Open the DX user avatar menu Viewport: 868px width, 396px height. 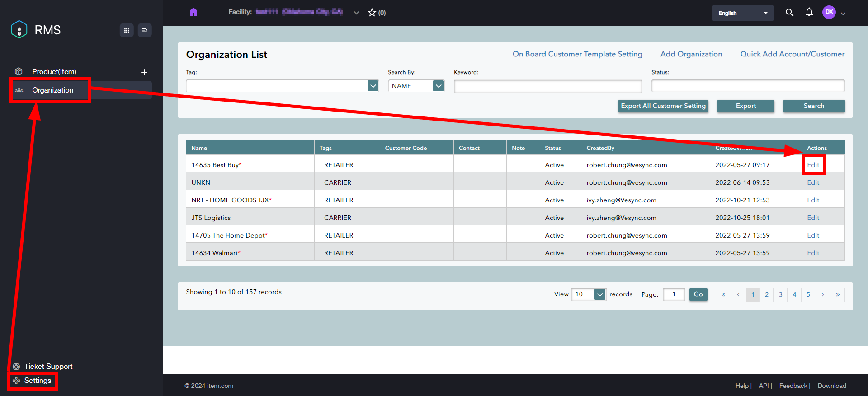(x=829, y=13)
